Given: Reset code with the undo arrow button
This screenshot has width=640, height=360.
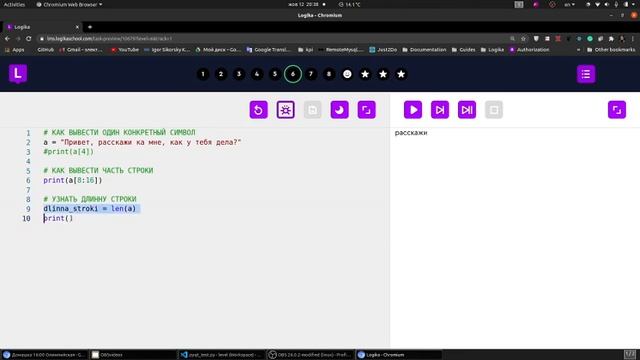Looking at the screenshot, I should [258, 110].
